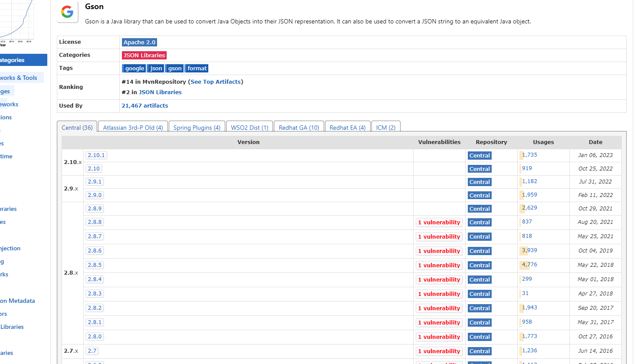Open version 2.8.0
634x364 pixels.
(95, 337)
